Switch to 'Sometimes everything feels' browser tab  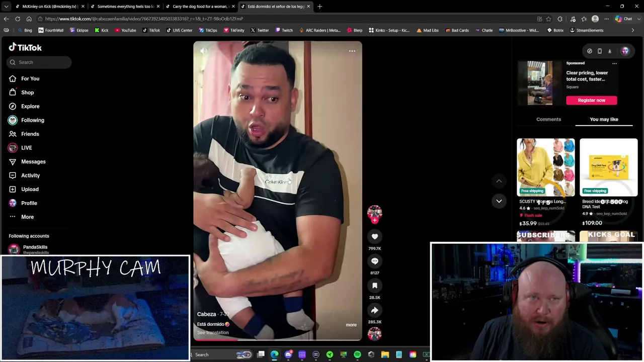pyautogui.click(x=125, y=7)
